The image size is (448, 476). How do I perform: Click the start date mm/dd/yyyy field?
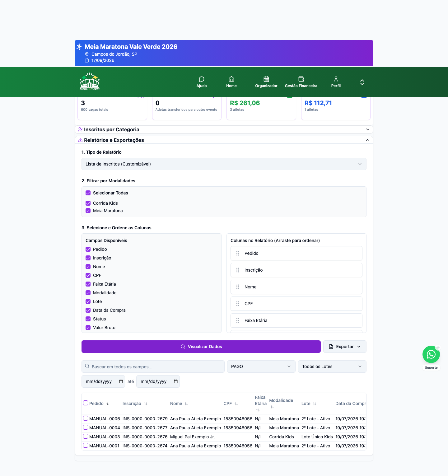103,381
